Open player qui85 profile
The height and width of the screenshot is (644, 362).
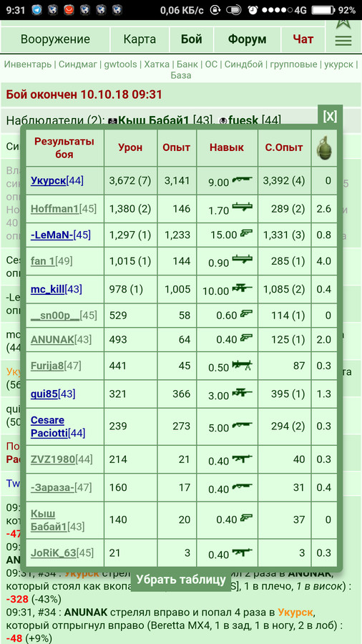coord(44,394)
